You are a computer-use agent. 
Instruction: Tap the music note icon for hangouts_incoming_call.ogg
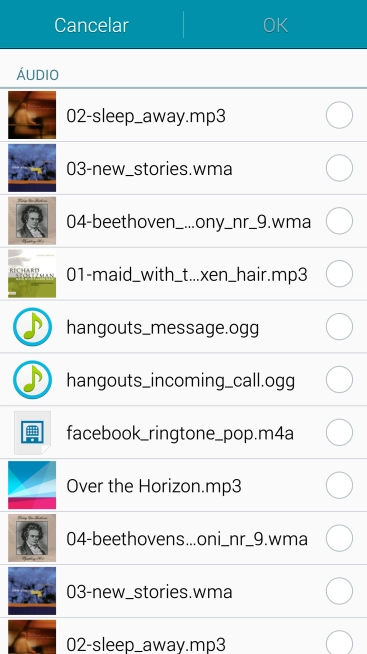pyautogui.click(x=32, y=380)
